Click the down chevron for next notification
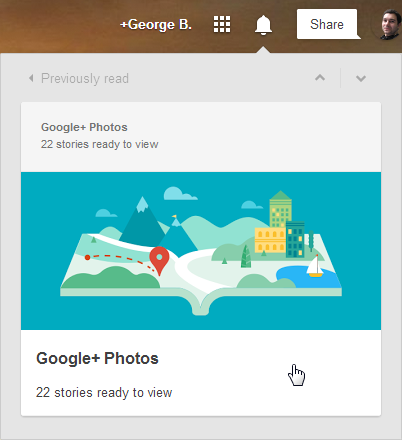 361,79
